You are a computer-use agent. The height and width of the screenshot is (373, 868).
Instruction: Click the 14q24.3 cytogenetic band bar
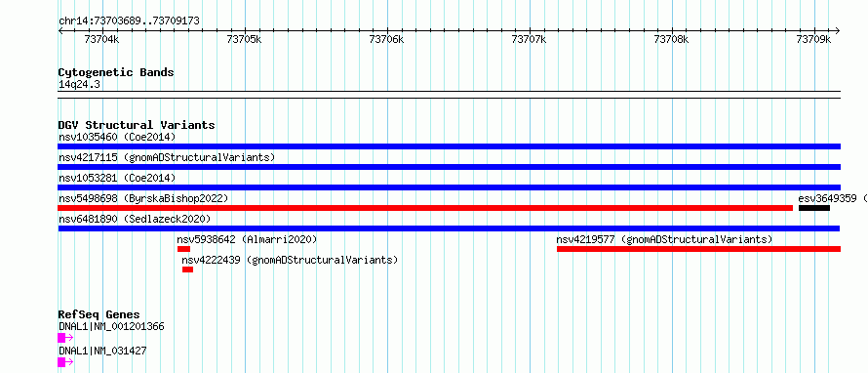click(x=449, y=95)
